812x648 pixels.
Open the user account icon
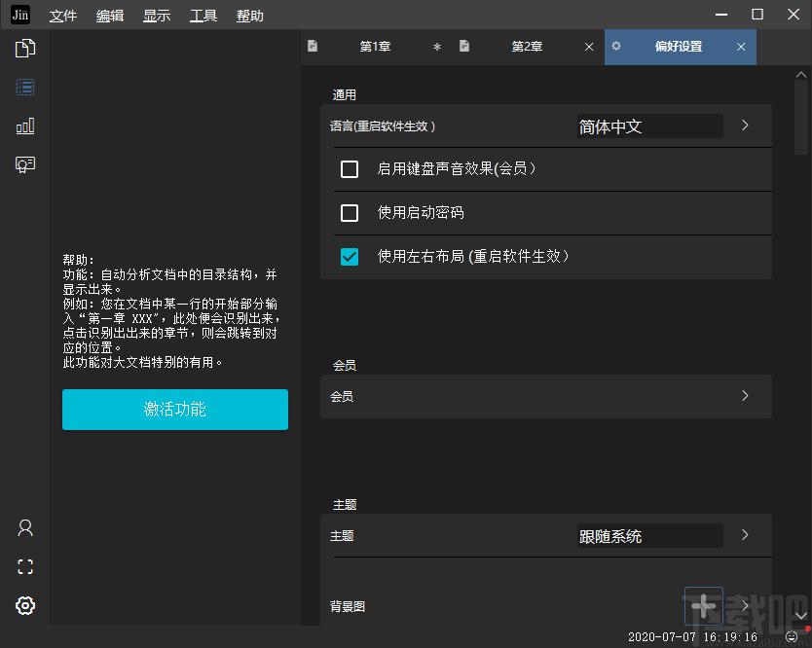(x=24, y=527)
